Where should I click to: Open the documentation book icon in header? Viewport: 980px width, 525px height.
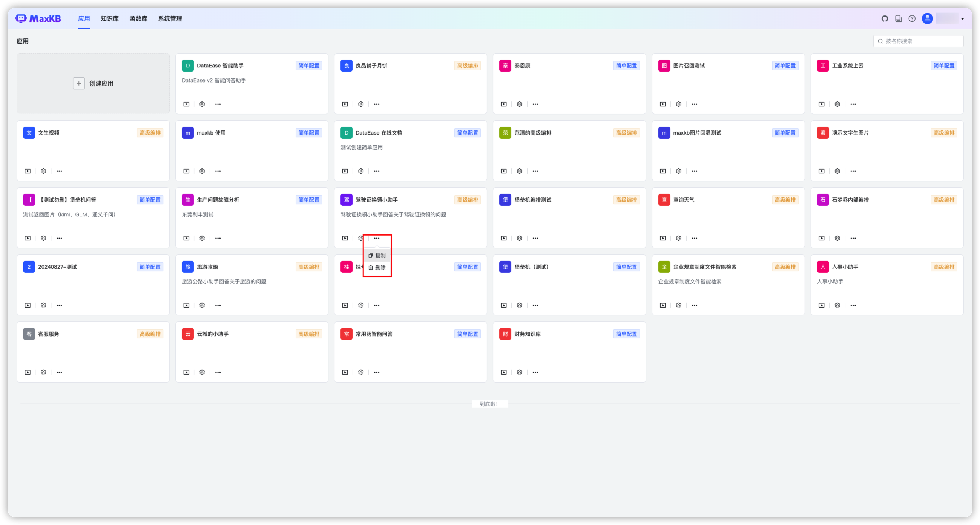tap(898, 18)
